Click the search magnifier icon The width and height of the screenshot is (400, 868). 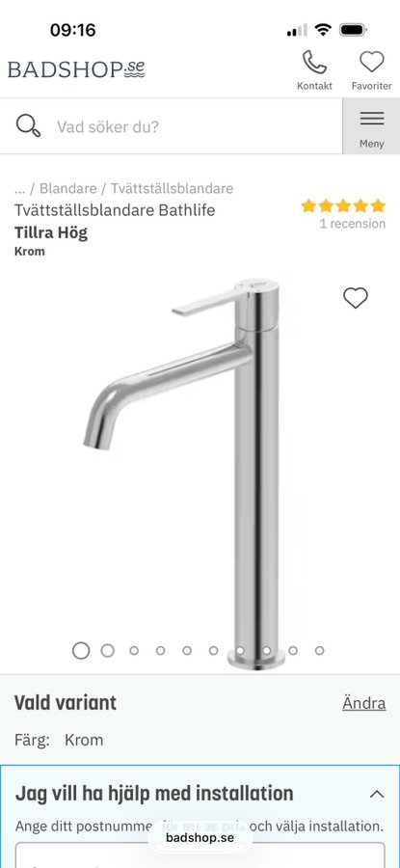click(x=28, y=126)
